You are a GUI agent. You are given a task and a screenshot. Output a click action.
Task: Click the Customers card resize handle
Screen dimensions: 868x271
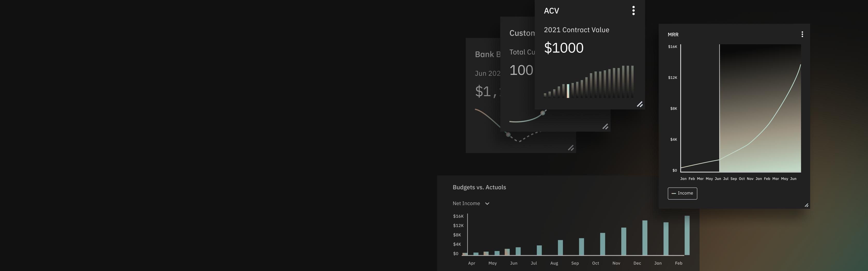(605, 126)
